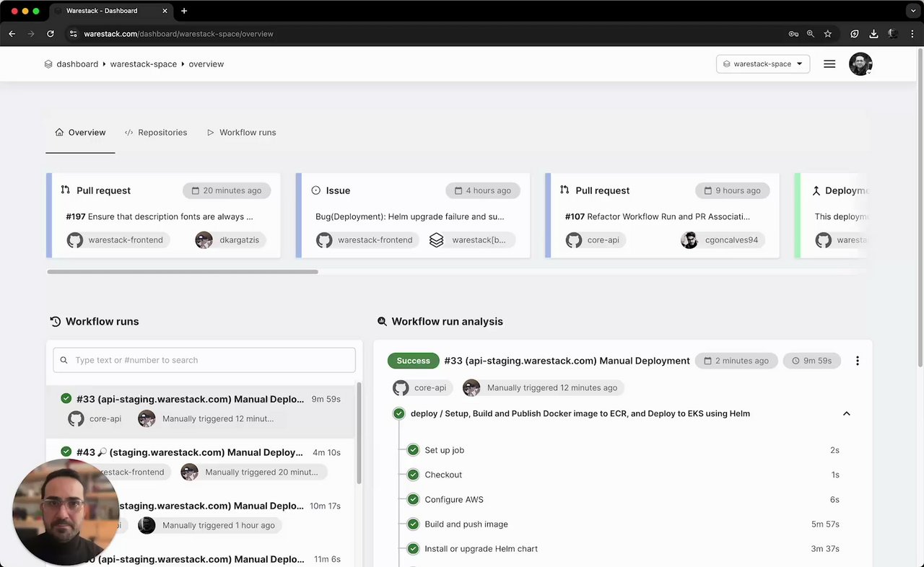Click Manually triggered 12 minutes ago chip in analysis
This screenshot has width=924, height=567.
[544, 388]
